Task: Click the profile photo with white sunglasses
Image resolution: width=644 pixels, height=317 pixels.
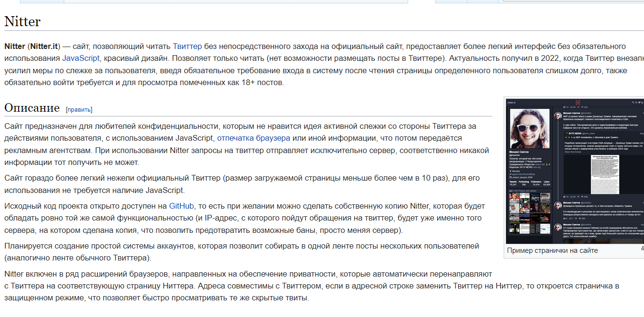Action: pyautogui.click(x=529, y=129)
